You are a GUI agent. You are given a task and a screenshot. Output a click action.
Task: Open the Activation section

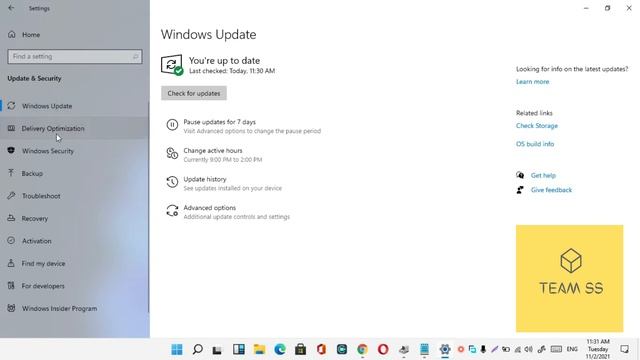pyautogui.click(x=75, y=241)
